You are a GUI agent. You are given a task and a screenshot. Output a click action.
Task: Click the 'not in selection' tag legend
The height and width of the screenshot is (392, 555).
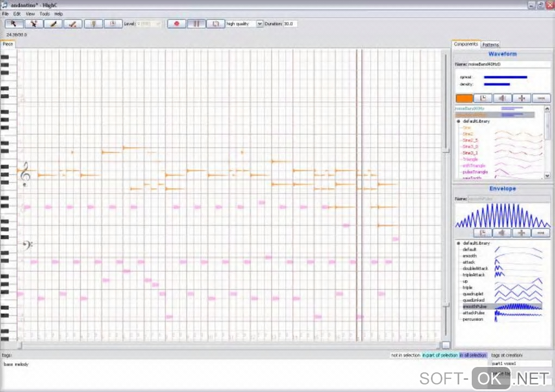tap(405, 355)
